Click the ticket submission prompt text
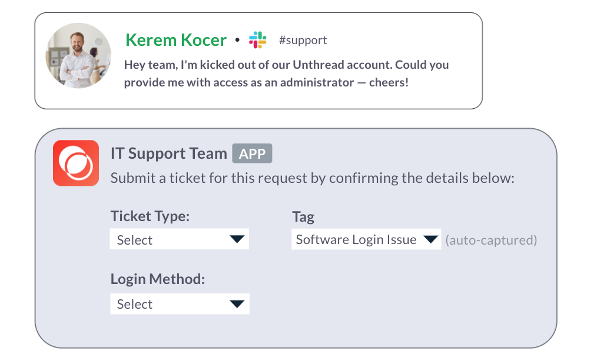The height and width of the screenshot is (364, 597). point(311,177)
